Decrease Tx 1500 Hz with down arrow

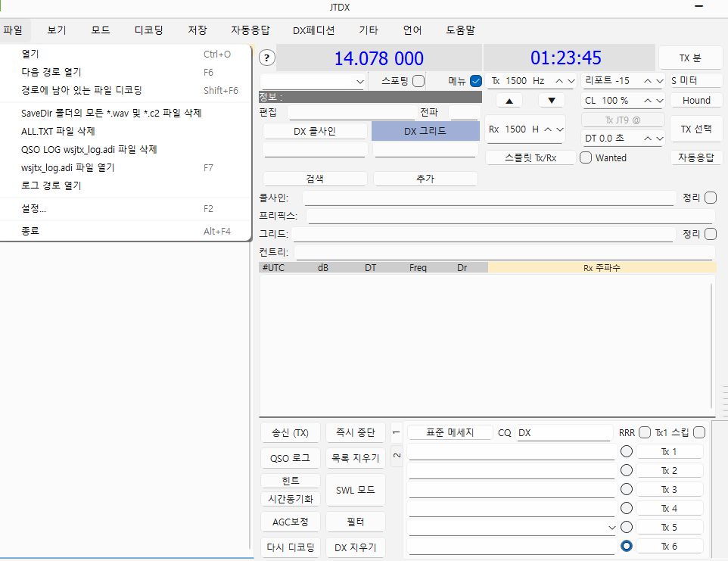click(x=571, y=81)
